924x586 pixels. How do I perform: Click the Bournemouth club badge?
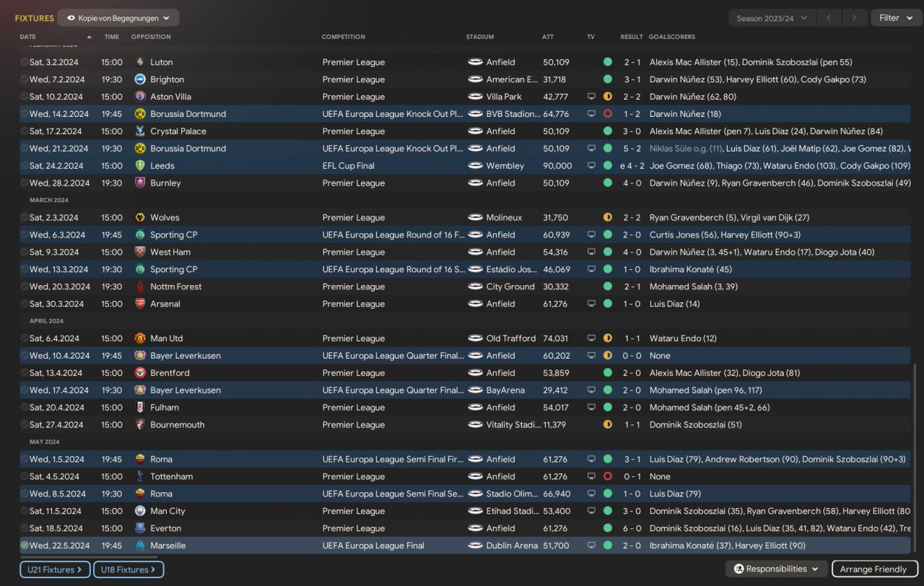pyautogui.click(x=140, y=425)
